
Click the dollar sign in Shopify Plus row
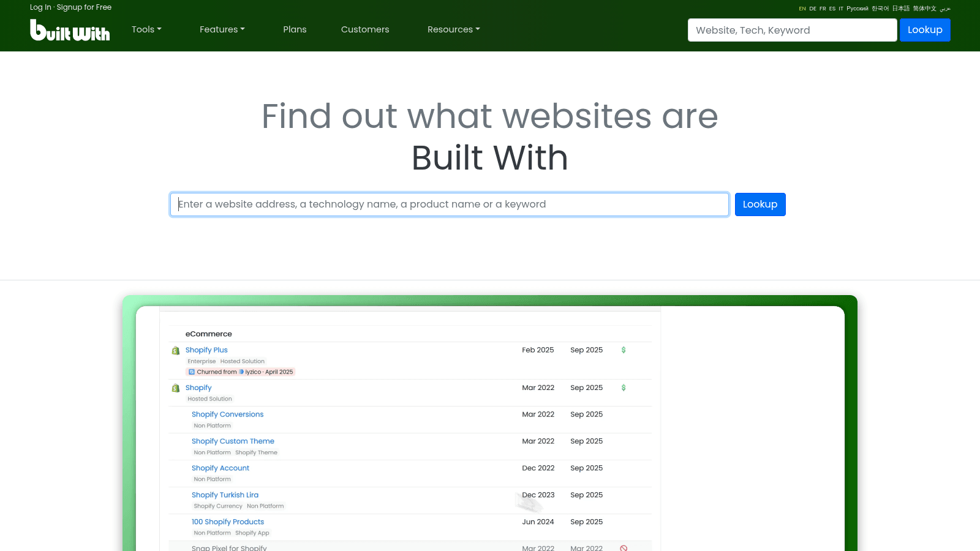(x=624, y=350)
